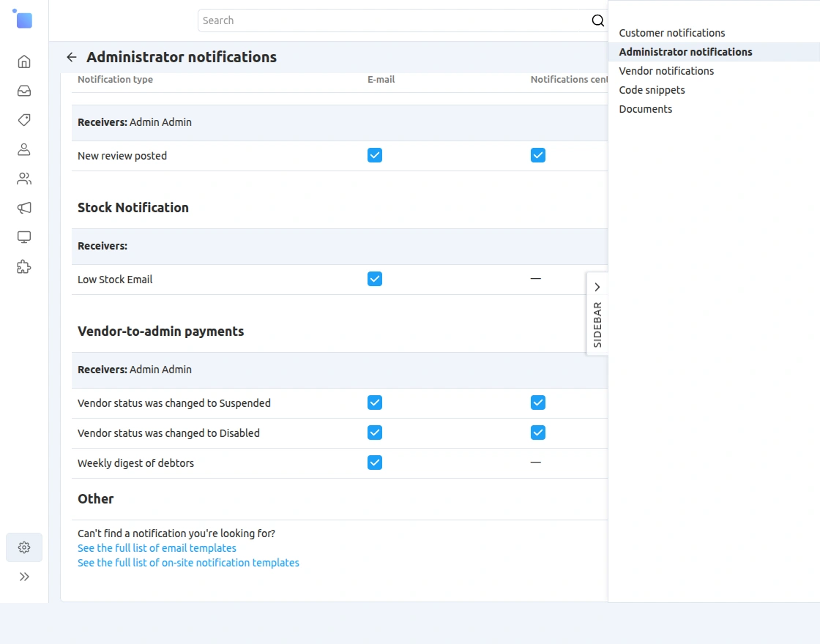Disable E-mail for Weekly digest of debtors
Image resolution: width=820 pixels, height=644 pixels.
click(x=375, y=463)
